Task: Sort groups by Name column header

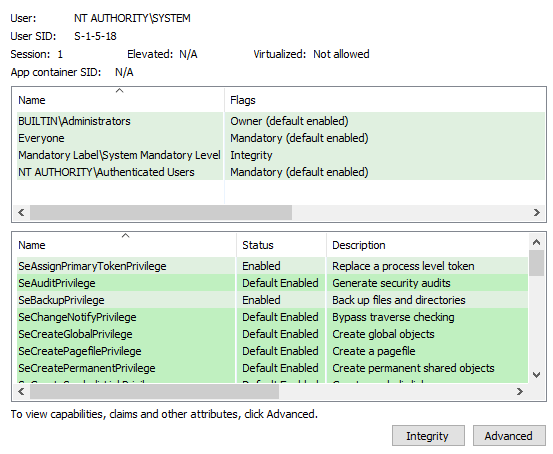Action: click(118, 100)
